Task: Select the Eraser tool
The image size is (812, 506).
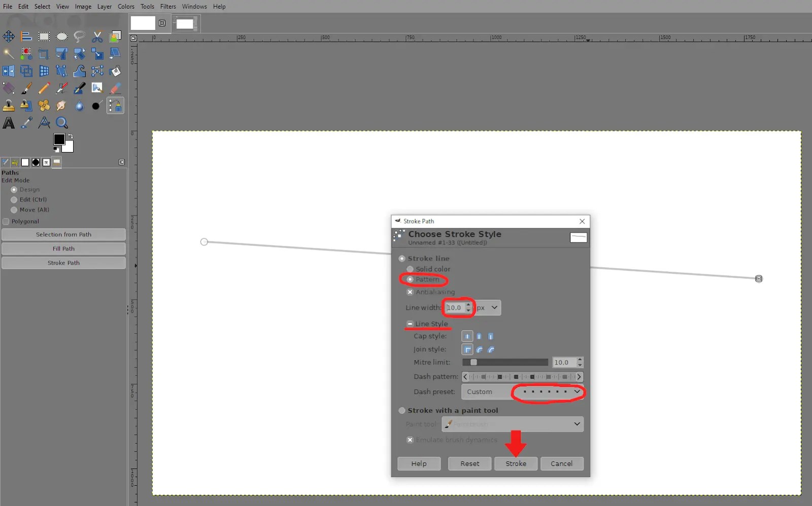Action: pyautogui.click(x=115, y=88)
